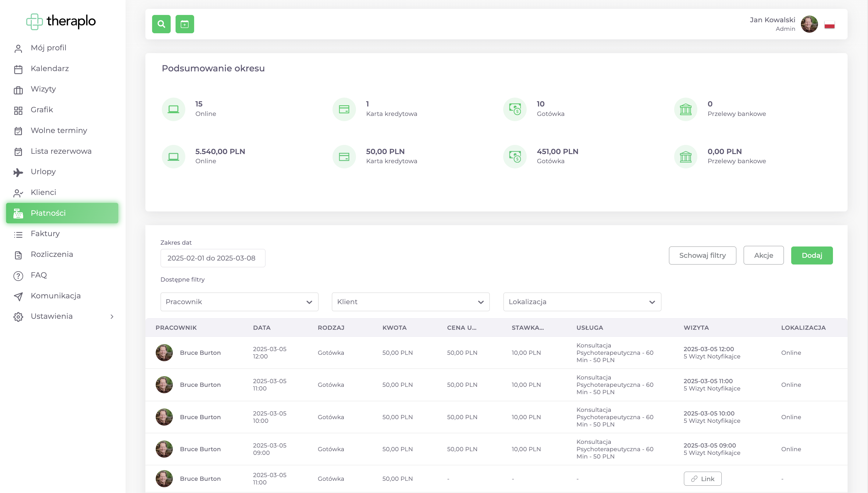The width and height of the screenshot is (868, 493).
Task: Click the Urlopy airplane icon
Action: [x=18, y=172]
